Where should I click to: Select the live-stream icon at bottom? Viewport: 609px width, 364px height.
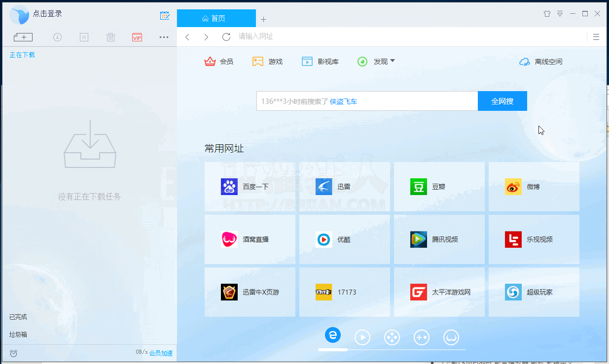pos(451,337)
